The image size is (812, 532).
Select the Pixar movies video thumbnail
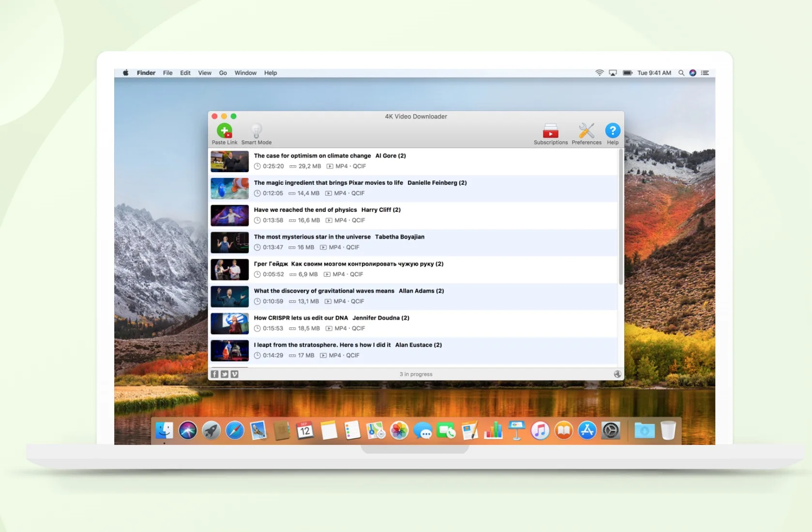(230, 189)
